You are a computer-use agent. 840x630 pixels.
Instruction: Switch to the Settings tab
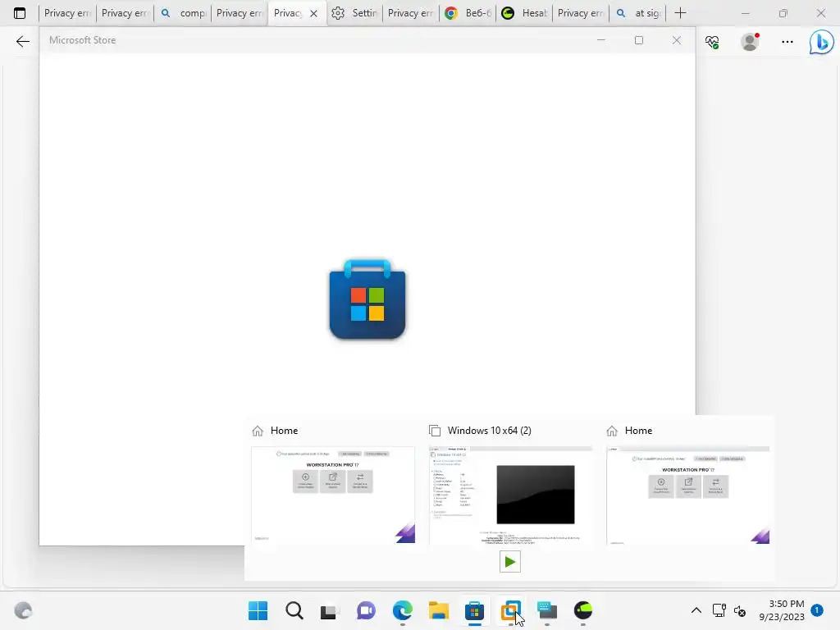tap(354, 13)
